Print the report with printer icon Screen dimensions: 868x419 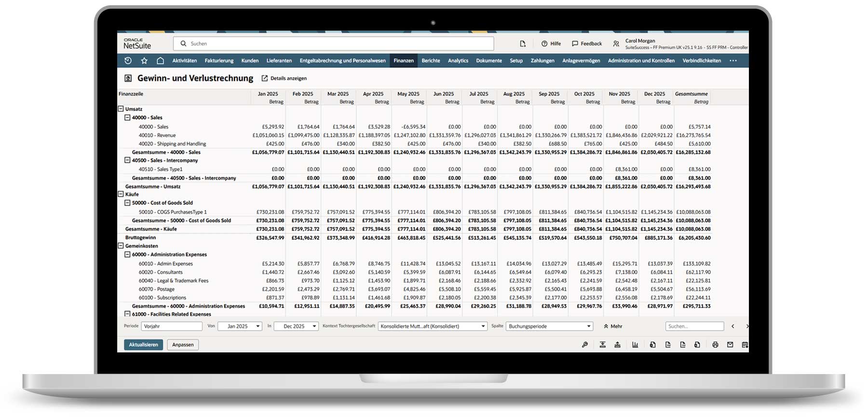pos(715,345)
